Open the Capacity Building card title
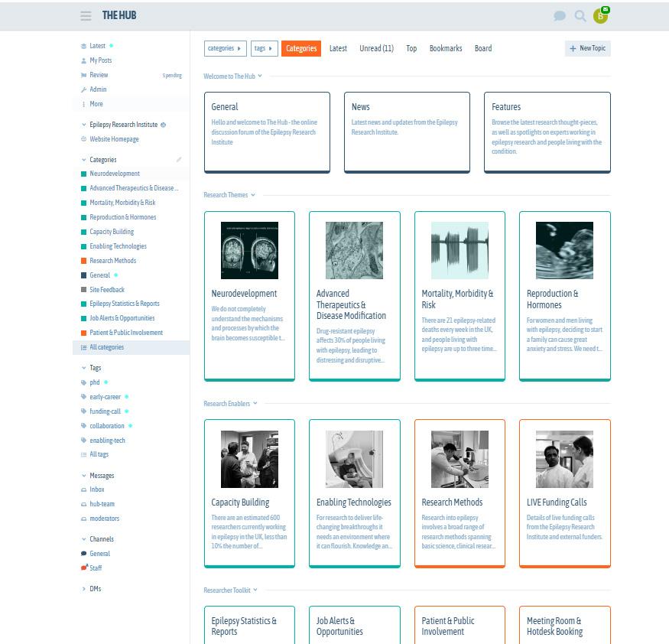Screen dimensions: 669x644 [240, 503]
